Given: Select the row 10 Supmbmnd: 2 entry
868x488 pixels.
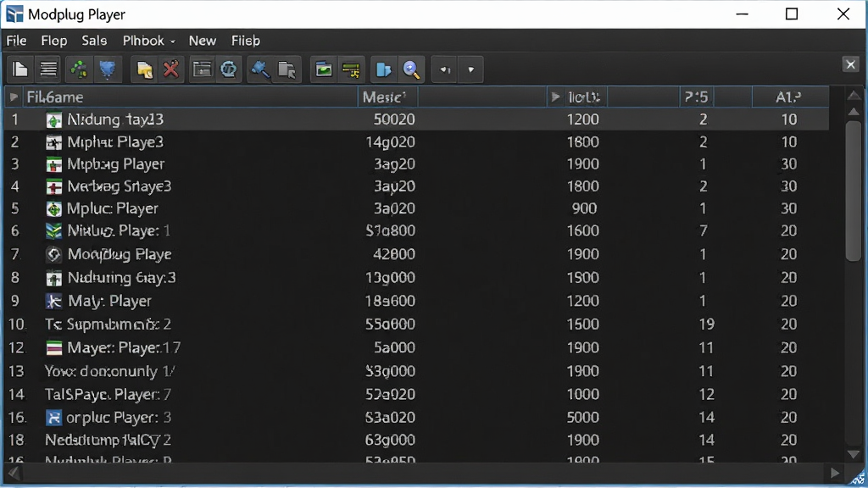Looking at the screenshot, I should tap(417, 324).
